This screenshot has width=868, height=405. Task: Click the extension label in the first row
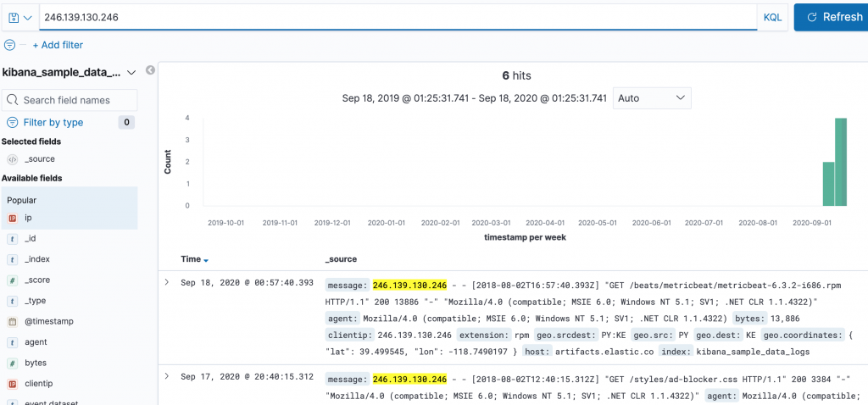[x=483, y=336]
